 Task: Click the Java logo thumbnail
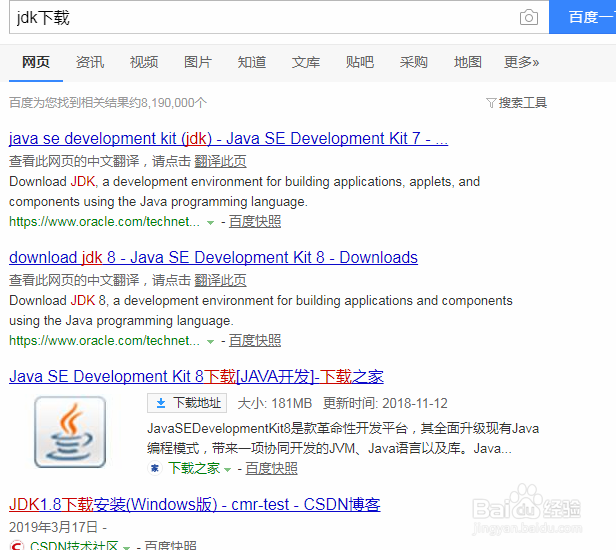click(70, 432)
